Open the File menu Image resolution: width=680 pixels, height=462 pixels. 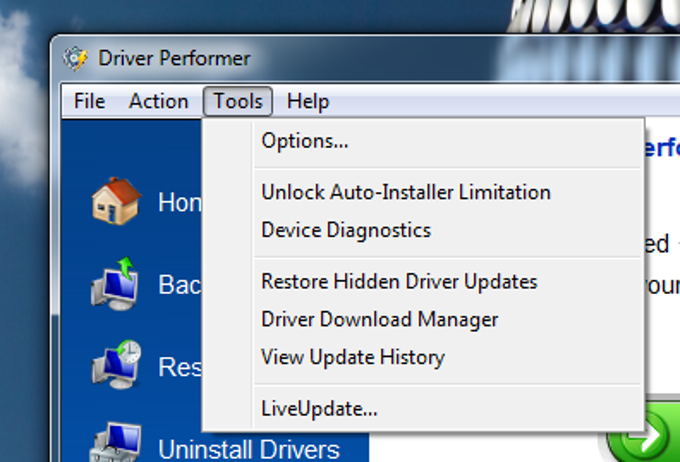(89, 102)
